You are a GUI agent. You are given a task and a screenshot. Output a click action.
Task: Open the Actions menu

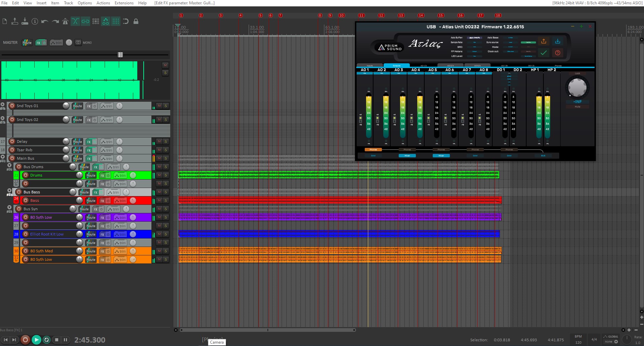pos(103,3)
